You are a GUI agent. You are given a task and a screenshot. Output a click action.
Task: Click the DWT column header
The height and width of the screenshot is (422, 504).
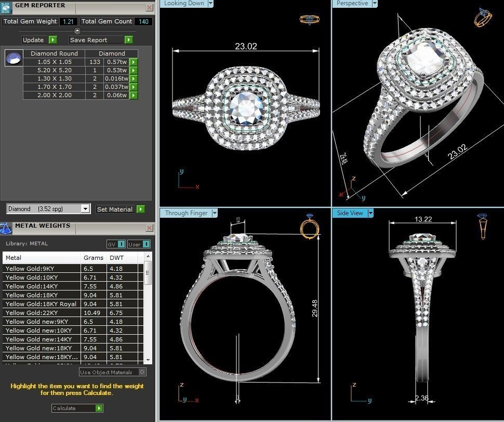[x=122, y=258]
